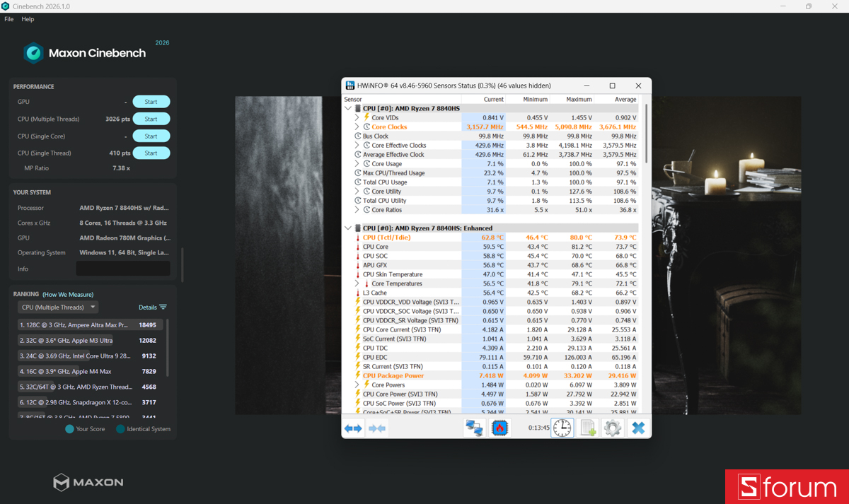
Task: Click the MAXON logo at bottom left
Action: [x=88, y=482]
